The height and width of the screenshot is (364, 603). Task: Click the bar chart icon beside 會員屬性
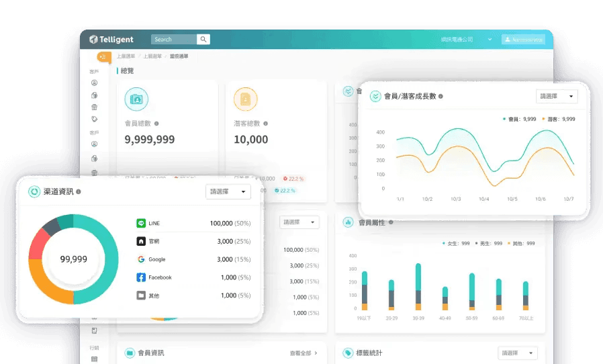[348, 222]
